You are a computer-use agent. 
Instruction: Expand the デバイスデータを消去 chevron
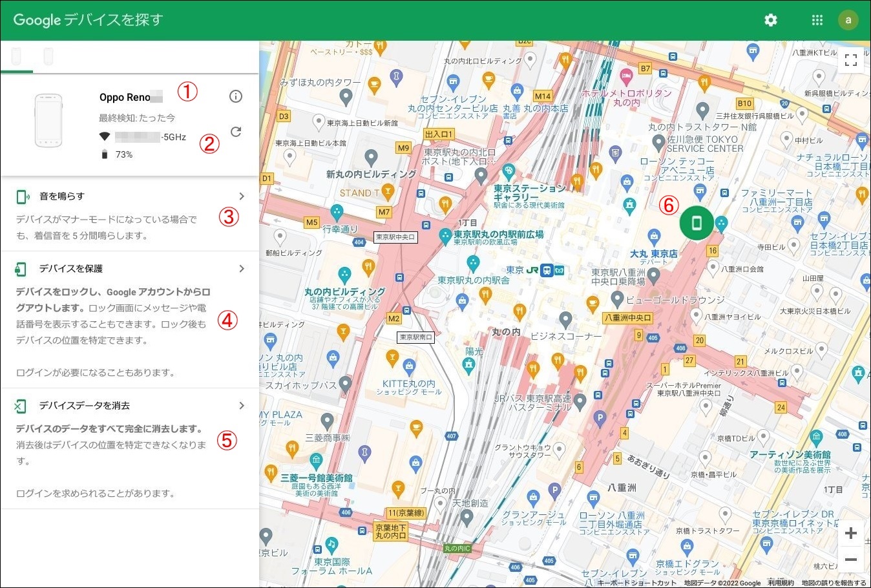[x=242, y=405]
